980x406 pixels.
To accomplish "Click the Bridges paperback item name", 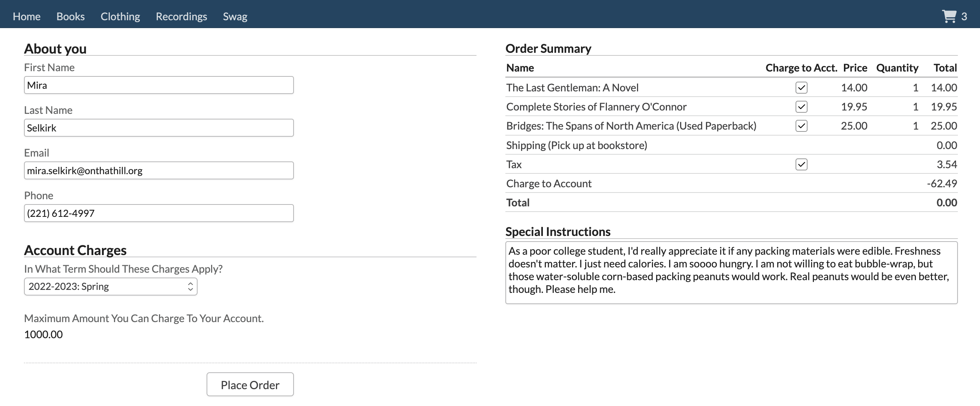I will click(631, 126).
